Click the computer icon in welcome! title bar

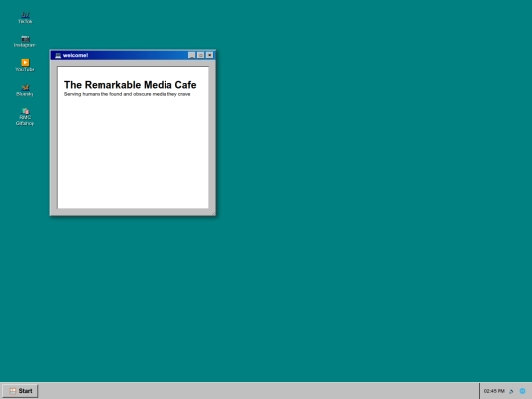tap(58, 55)
